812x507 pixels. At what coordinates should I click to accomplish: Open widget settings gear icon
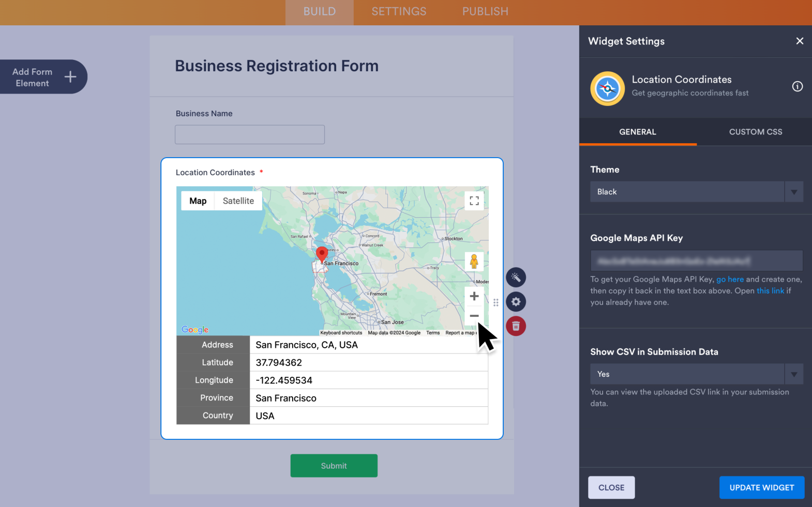(516, 302)
